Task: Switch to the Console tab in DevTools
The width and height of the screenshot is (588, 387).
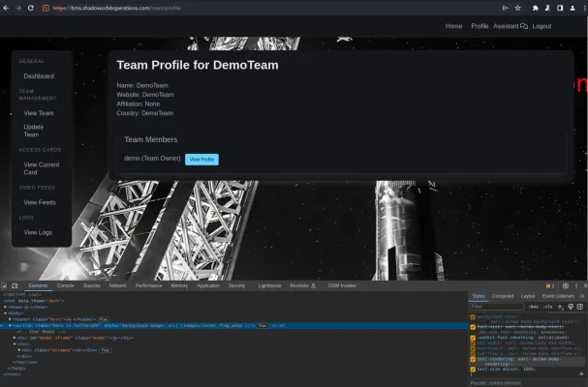Action: 66,286
